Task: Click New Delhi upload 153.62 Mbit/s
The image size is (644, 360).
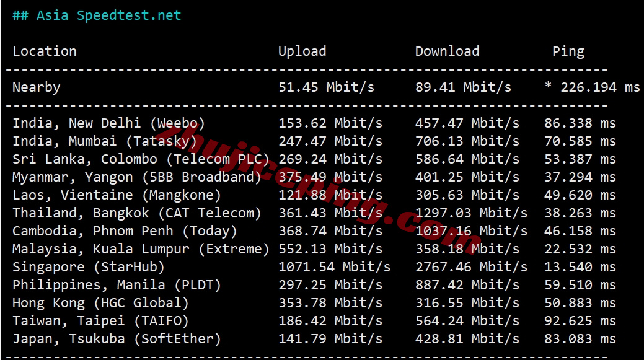Action: pos(330,123)
